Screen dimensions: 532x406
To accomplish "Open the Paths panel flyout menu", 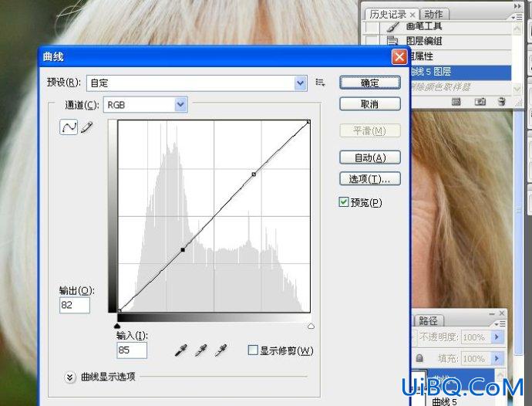I will tap(500, 323).
